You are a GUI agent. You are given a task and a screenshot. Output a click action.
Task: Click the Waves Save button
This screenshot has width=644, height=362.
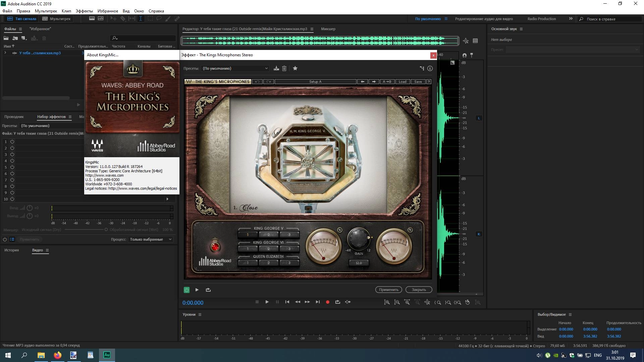418,82
